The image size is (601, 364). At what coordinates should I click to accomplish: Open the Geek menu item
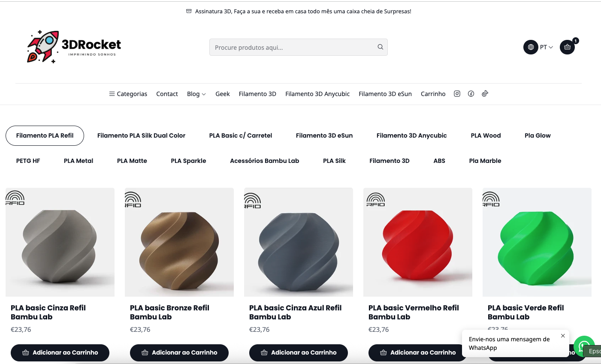(222, 94)
